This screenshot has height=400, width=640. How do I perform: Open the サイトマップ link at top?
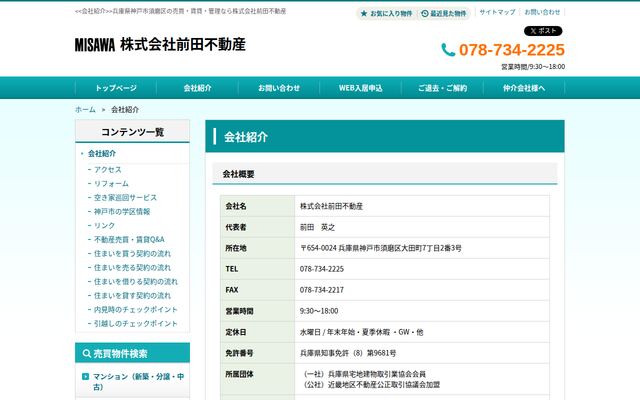click(497, 12)
